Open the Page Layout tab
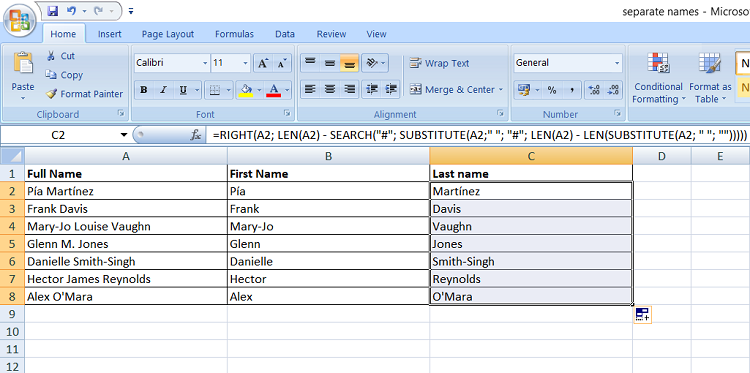The image size is (750, 373). click(168, 34)
